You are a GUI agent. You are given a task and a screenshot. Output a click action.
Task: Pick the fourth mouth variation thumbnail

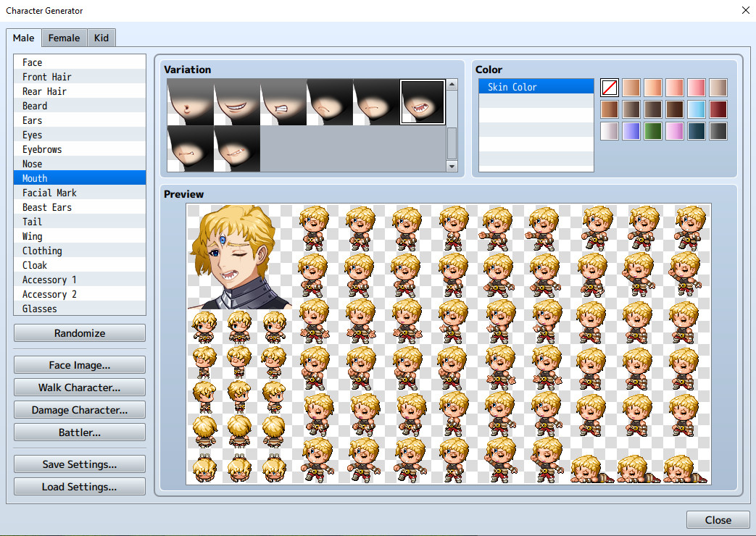[330, 101]
